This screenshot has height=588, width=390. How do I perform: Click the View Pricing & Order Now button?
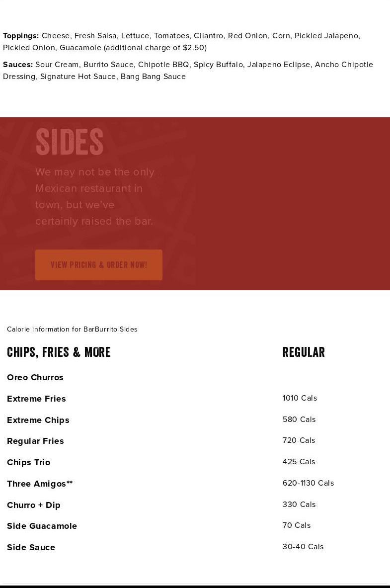98,265
